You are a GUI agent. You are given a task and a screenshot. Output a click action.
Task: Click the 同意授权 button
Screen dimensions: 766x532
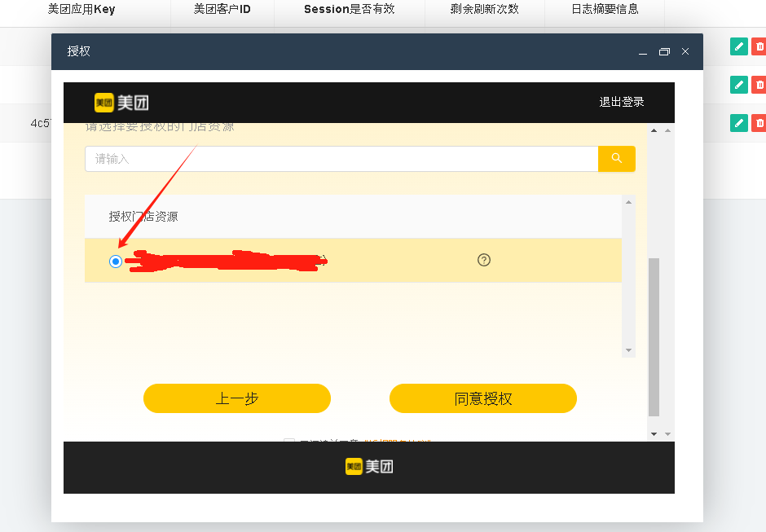click(x=482, y=398)
